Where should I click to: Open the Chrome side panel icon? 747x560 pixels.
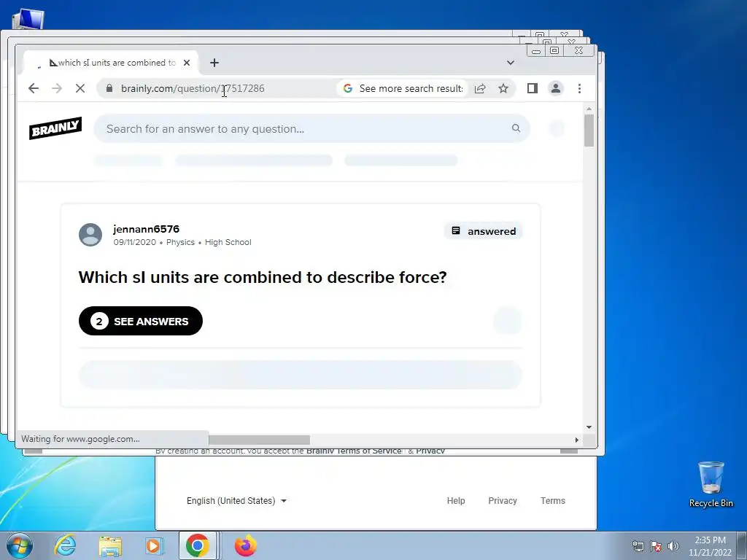(x=532, y=88)
